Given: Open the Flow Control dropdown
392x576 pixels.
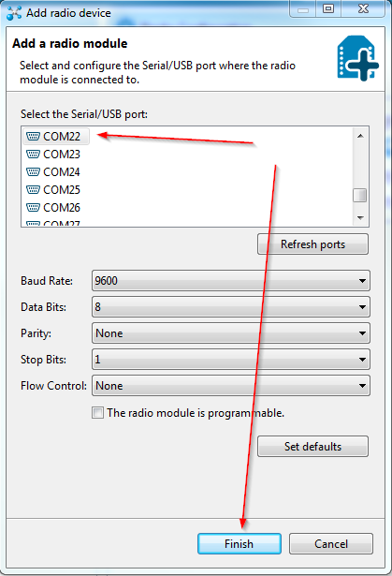Looking at the screenshot, I should [231, 386].
